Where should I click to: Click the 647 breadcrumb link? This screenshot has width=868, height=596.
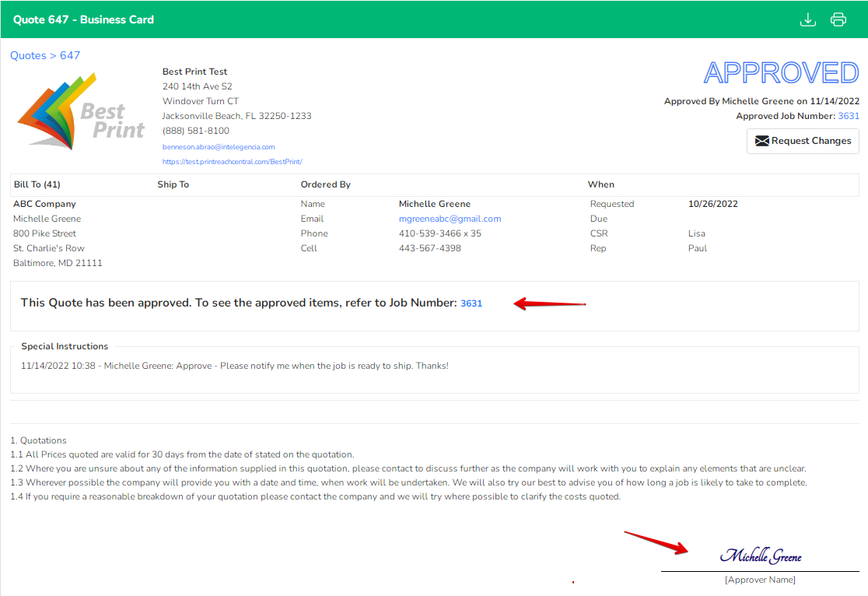(70, 55)
